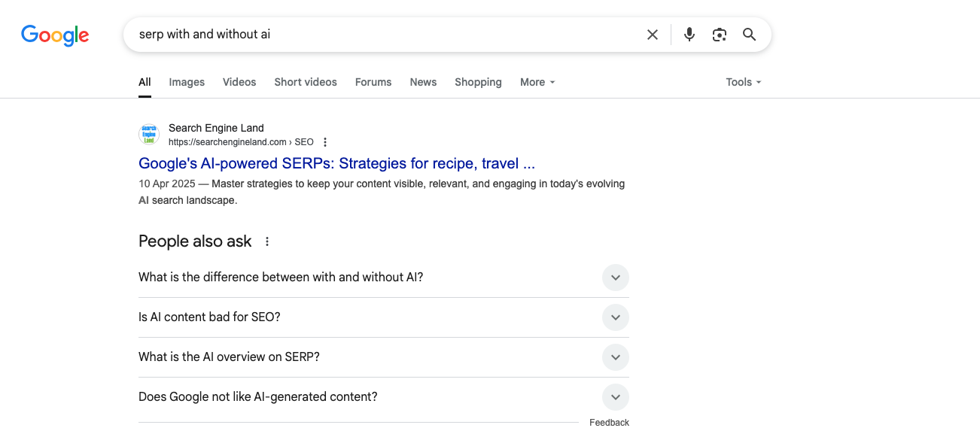980x440 pixels.
Task: Click the magnifying glass search button
Action: [x=750, y=35]
